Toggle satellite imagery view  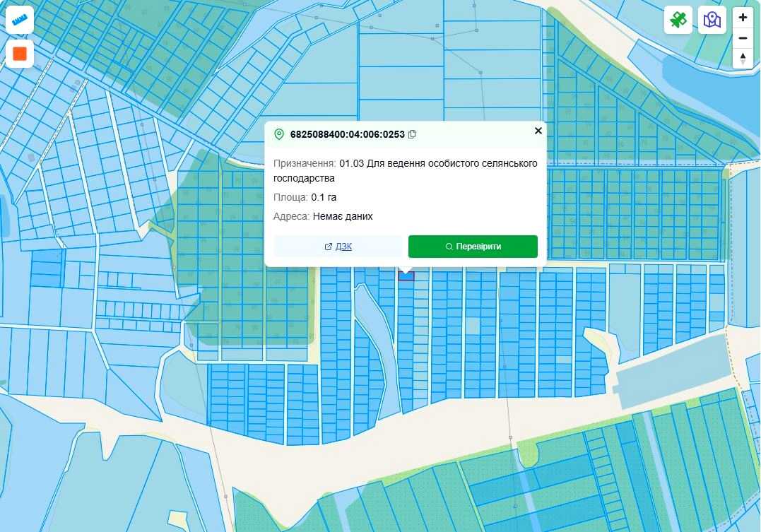click(x=678, y=20)
